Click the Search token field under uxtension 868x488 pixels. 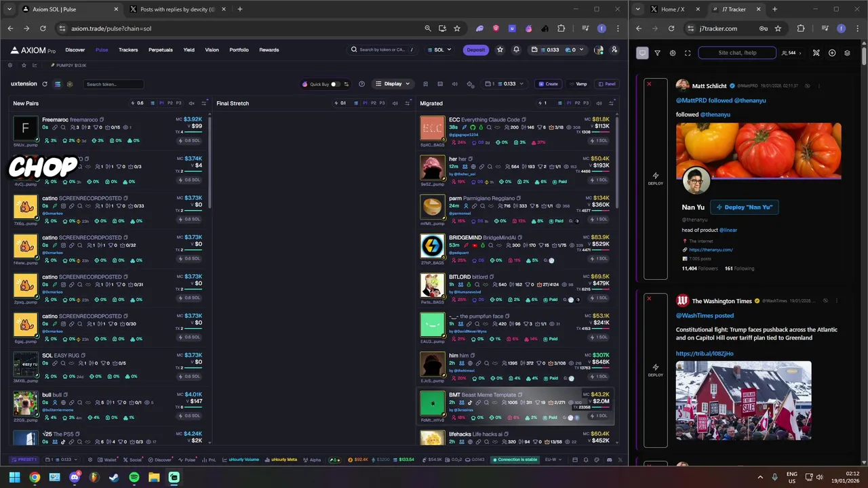tap(113, 84)
